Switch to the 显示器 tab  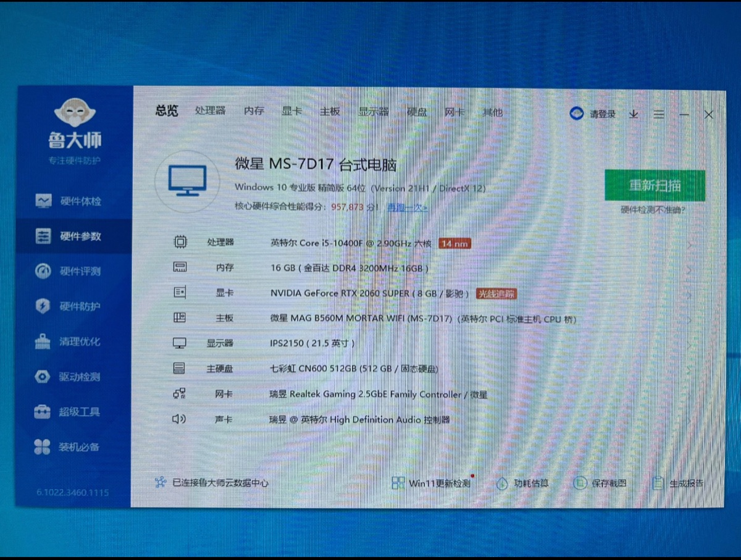[374, 112]
